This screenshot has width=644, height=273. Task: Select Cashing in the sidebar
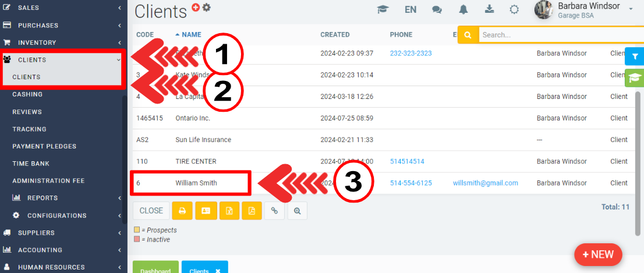click(x=27, y=94)
